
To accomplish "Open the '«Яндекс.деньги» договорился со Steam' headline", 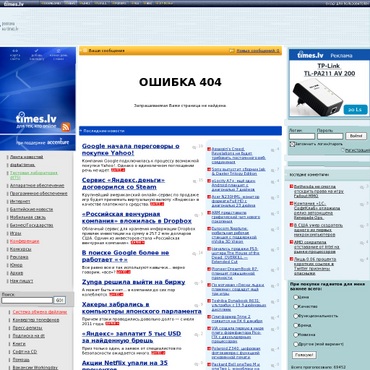I will pos(123,183).
